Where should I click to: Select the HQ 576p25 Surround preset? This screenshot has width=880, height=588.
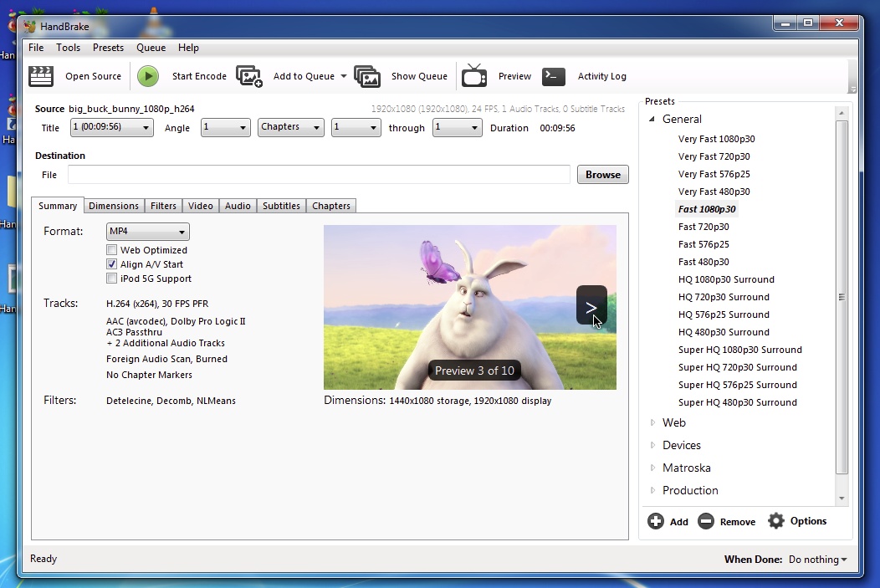pos(724,314)
